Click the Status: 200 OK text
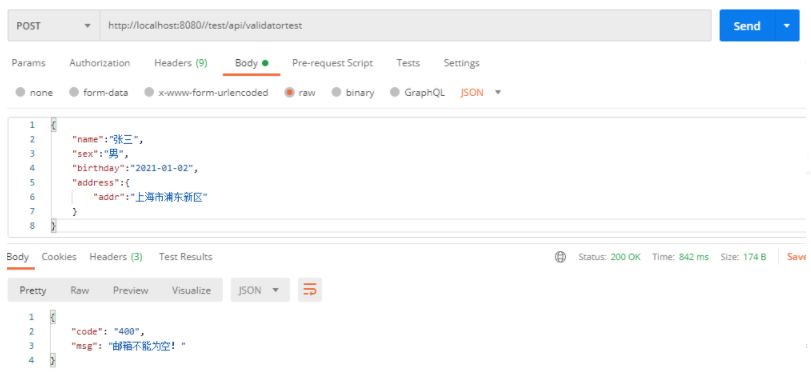 pyautogui.click(x=609, y=257)
